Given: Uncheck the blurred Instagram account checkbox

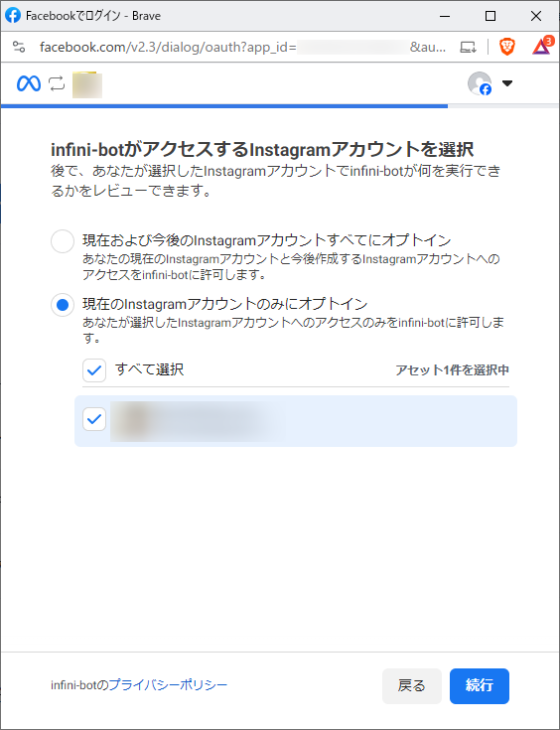Looking at the screenshot, I should (x=94, y=419).
